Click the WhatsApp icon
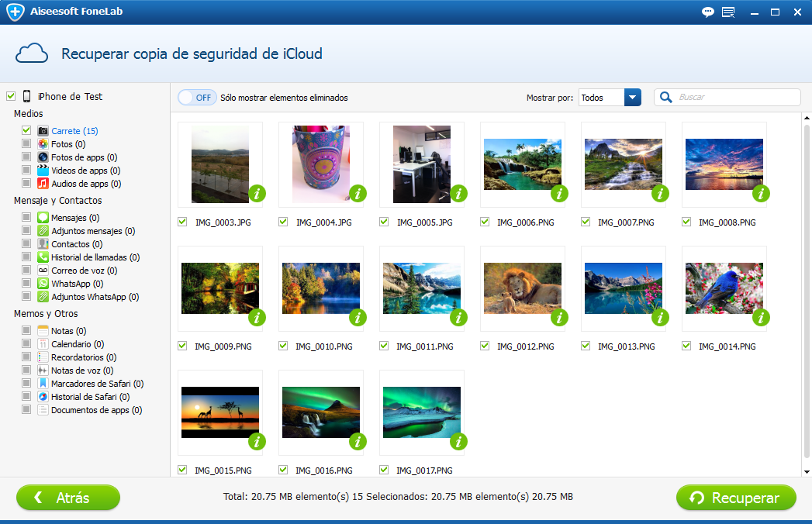Screen dimensions: 812x524 [x=43, y=283]
